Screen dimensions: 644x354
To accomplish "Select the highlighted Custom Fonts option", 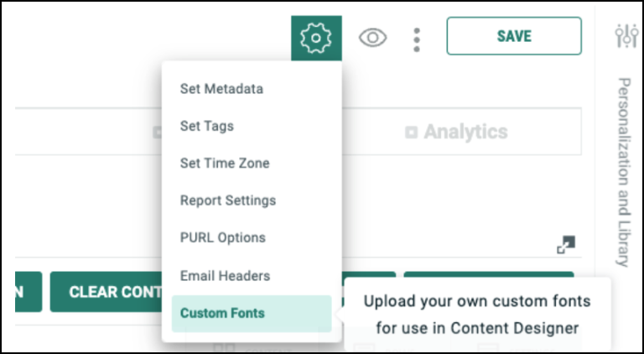I will click(222, 313).
